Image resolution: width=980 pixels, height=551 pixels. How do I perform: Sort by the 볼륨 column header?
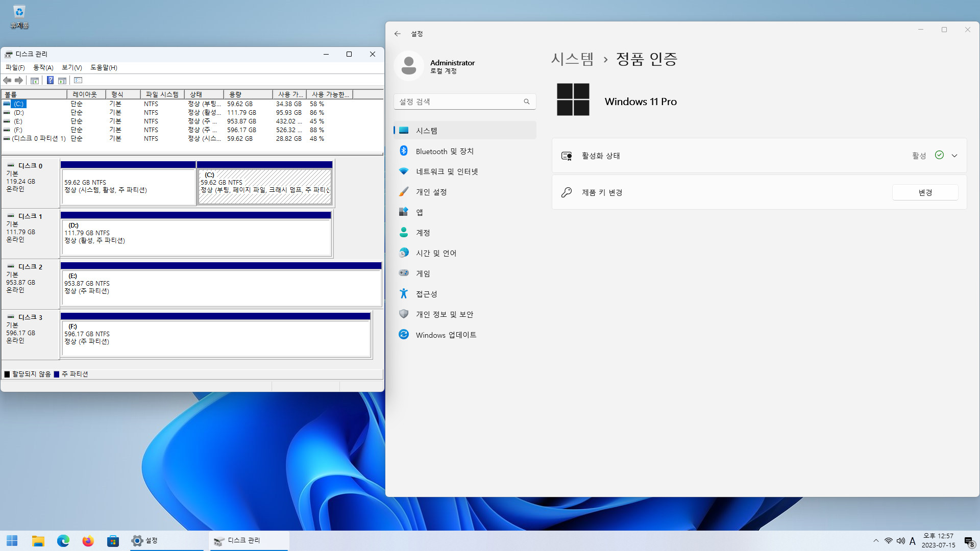(34, 94)
